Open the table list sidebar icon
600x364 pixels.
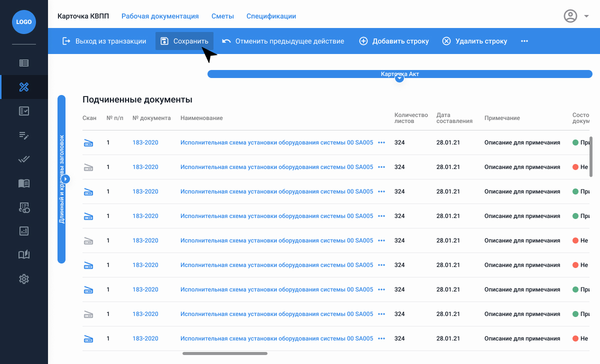click(x=24, y=63)
